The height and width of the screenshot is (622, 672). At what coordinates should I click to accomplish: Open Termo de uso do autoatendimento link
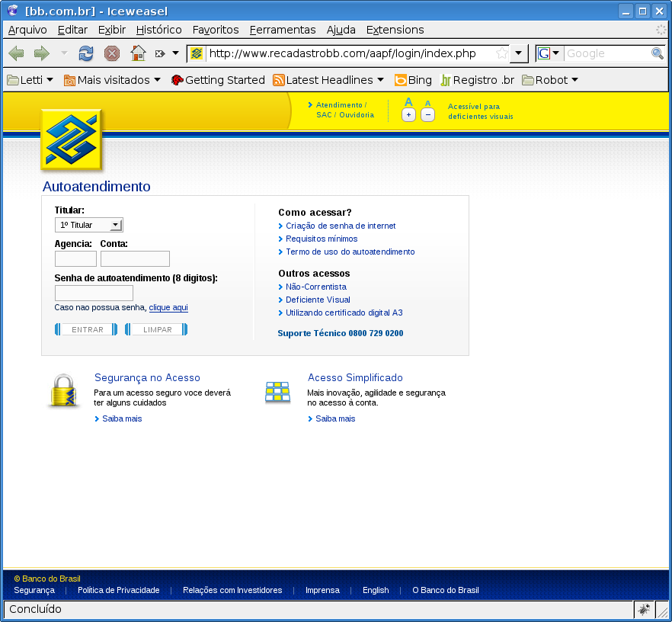pyautogui.click(x=350, y=252)
